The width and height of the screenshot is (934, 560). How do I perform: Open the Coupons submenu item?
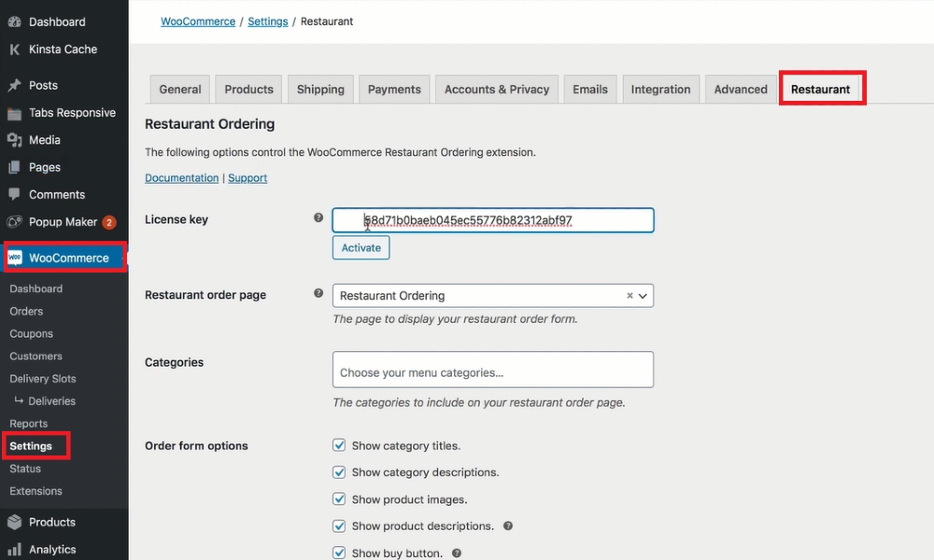pos(31,334)
